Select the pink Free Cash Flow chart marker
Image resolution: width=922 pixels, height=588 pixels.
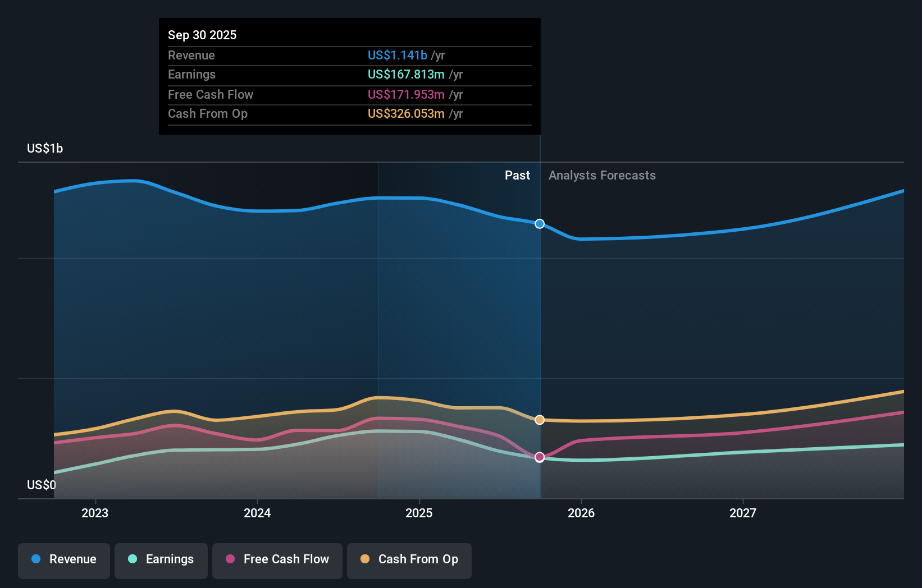(540, 457)
